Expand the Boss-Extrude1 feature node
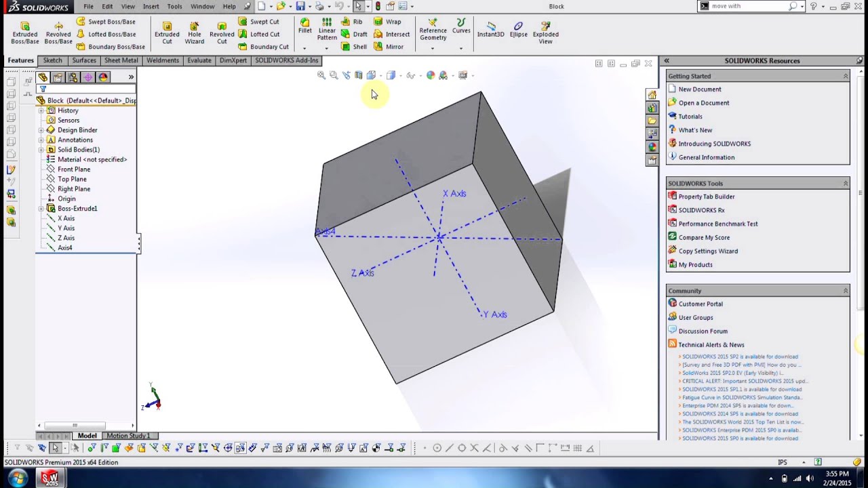Viewport: 868px width, 488px height. click(x=41, y=209)
